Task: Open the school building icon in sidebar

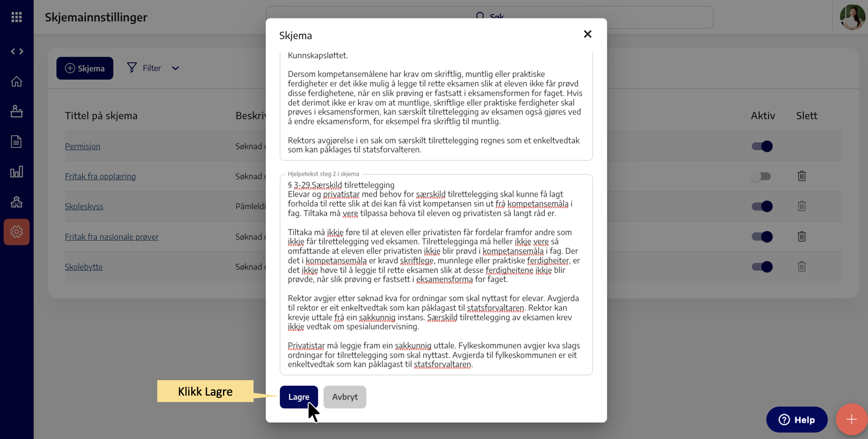Action: point(16,201)
